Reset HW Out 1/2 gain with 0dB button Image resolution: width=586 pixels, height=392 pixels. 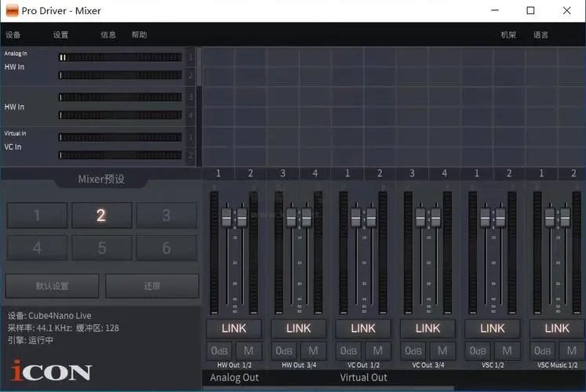(x=220, y=351)
